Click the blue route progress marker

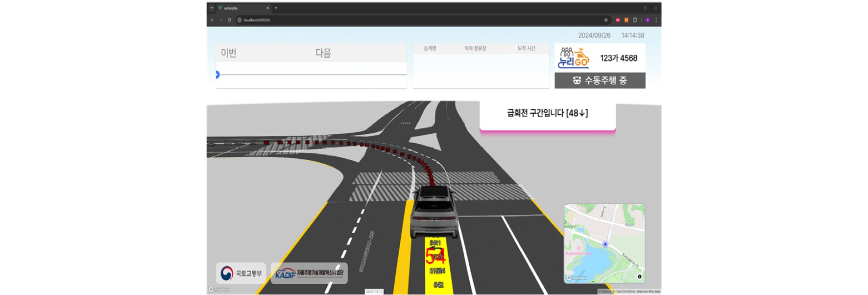coord(217,74)
